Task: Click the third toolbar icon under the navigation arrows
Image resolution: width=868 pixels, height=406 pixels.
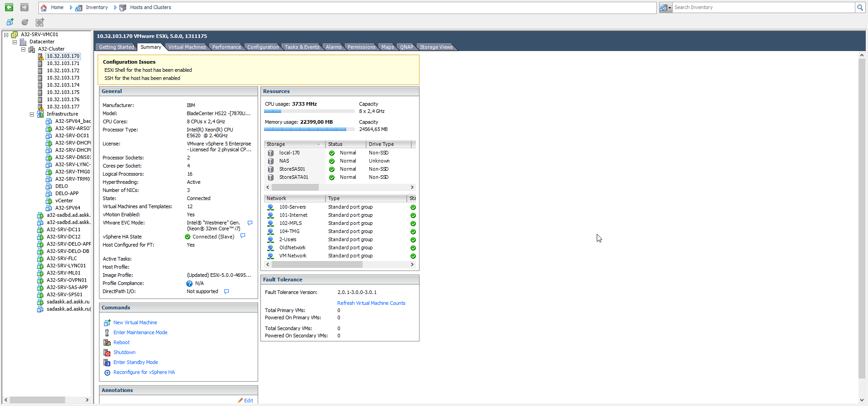Action: point(40,22)
